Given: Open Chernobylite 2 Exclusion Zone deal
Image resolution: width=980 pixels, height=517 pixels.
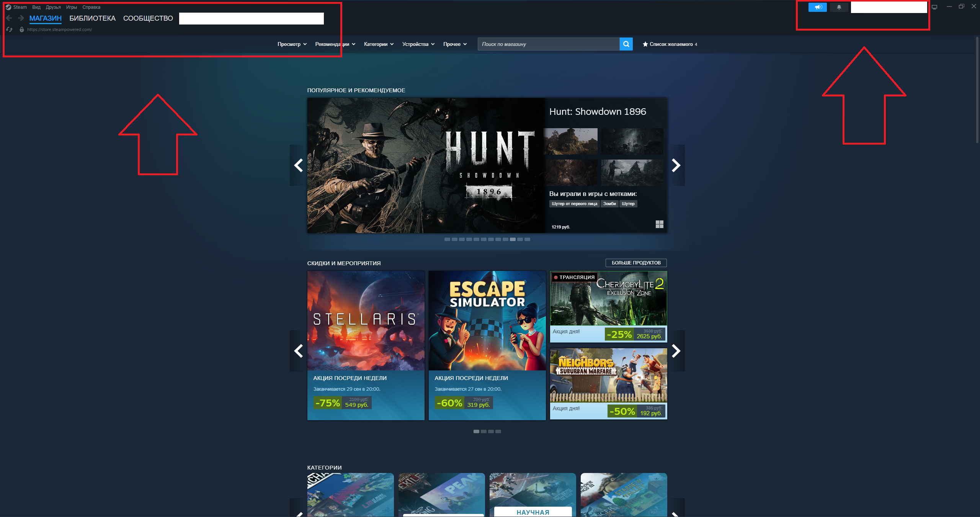Looking at the screenshot, I should tap(609, 307).
